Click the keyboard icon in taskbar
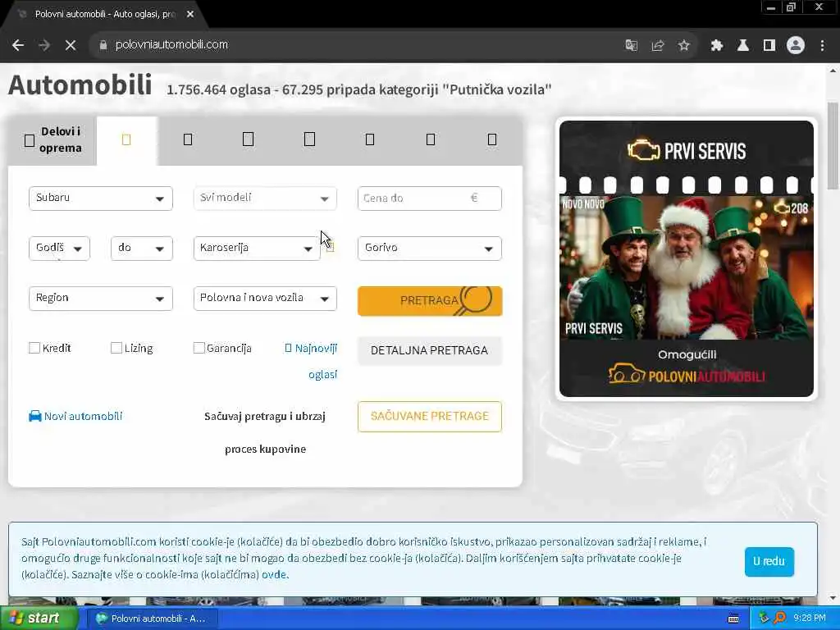Viewport: 840px width, 630px height. [x=733, y=619]
